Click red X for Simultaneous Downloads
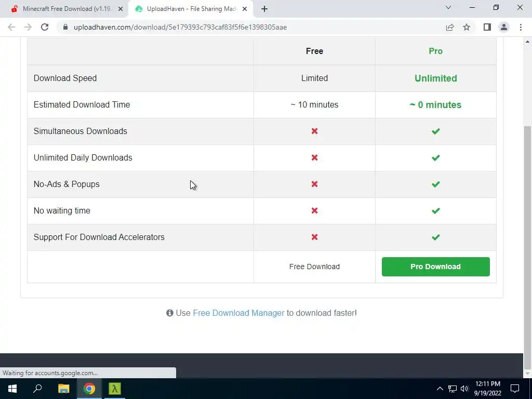Screen dimensions: 532x399 (x=314, y=131)
